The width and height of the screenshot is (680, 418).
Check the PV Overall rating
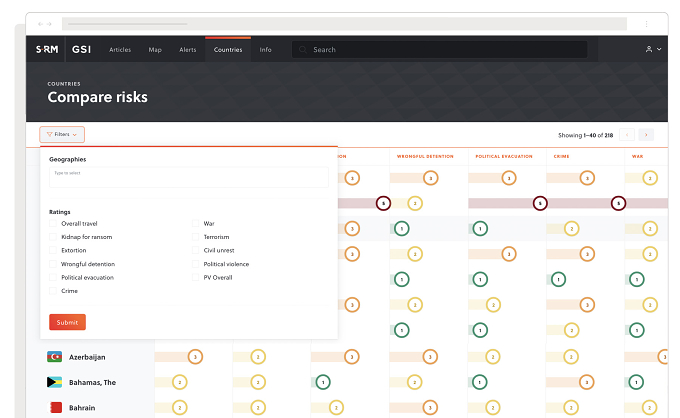[x=196, y=277]
